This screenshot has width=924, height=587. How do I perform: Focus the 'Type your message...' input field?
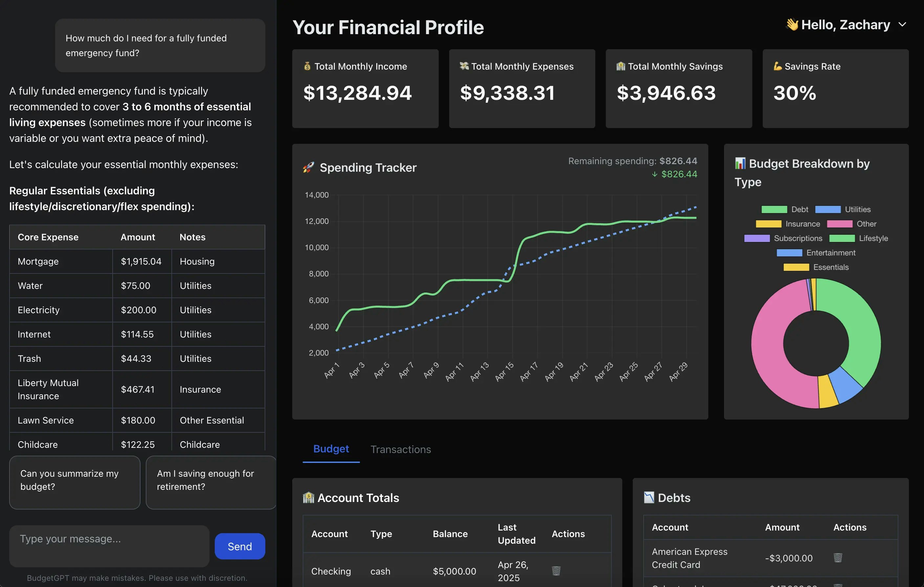(109, 546)
